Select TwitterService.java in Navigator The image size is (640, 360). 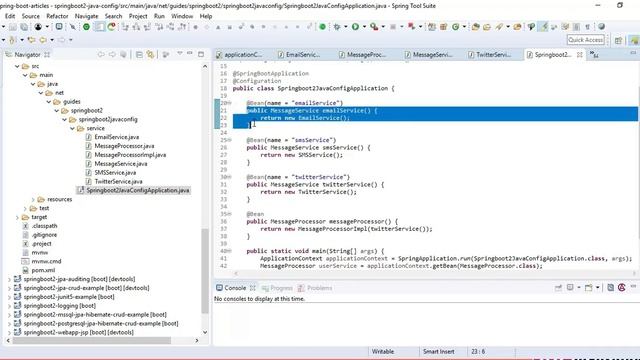point(118,182)
